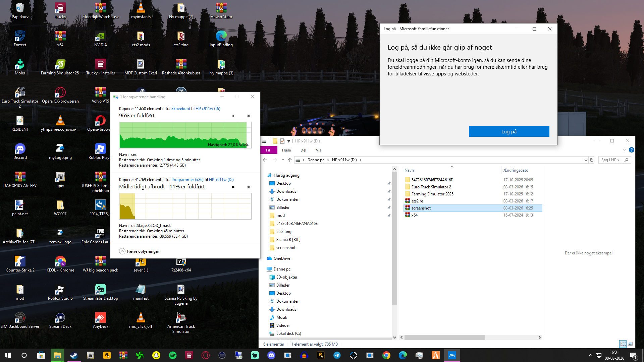Open the Discord desktop icon
This screenshot has height=362, width=644.
point(20,149)
